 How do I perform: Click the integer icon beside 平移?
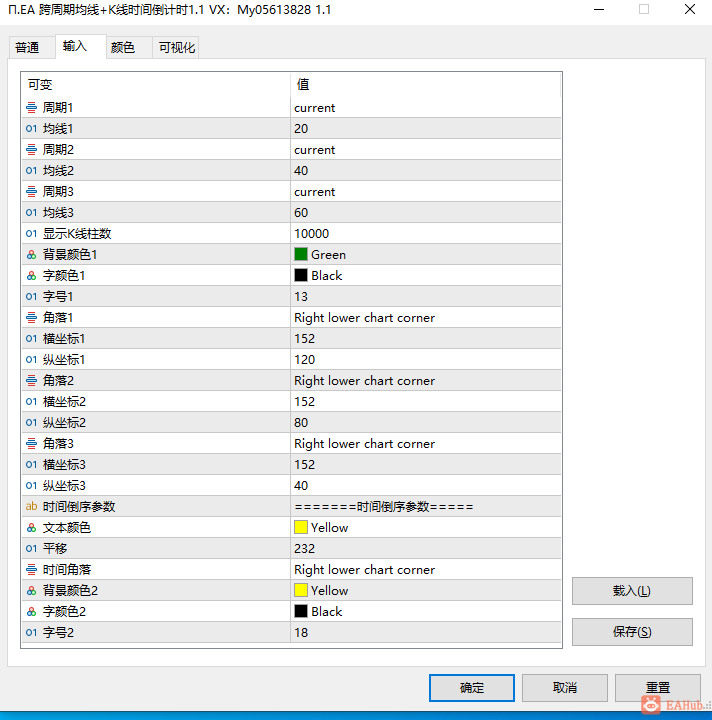point(31,549)
